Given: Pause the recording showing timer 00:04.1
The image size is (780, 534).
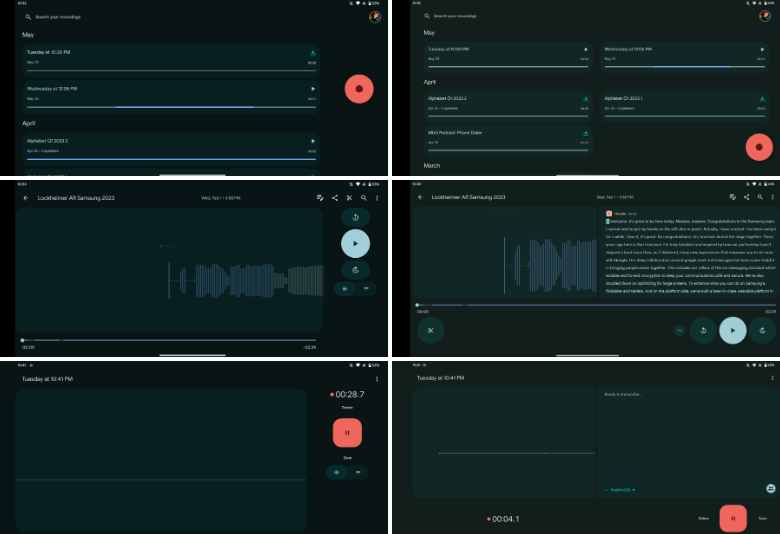Looking at the screenshot, I should [x=733, y=518].
